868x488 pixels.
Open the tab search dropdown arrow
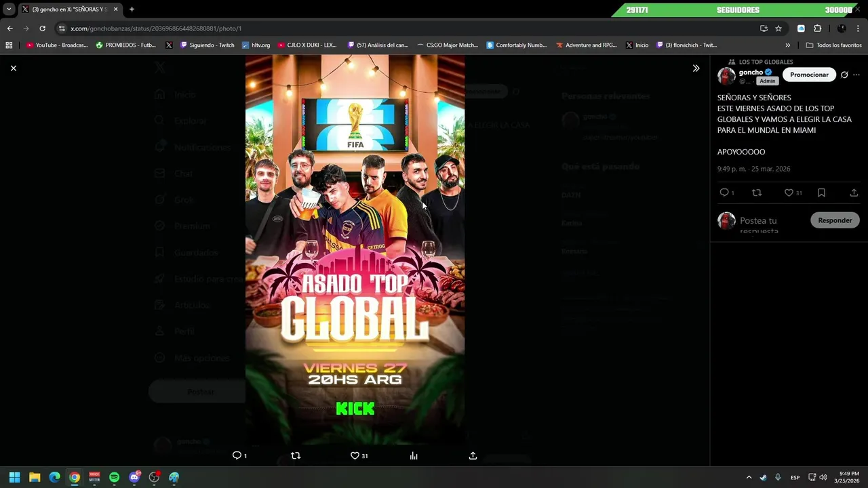point(9,9)
